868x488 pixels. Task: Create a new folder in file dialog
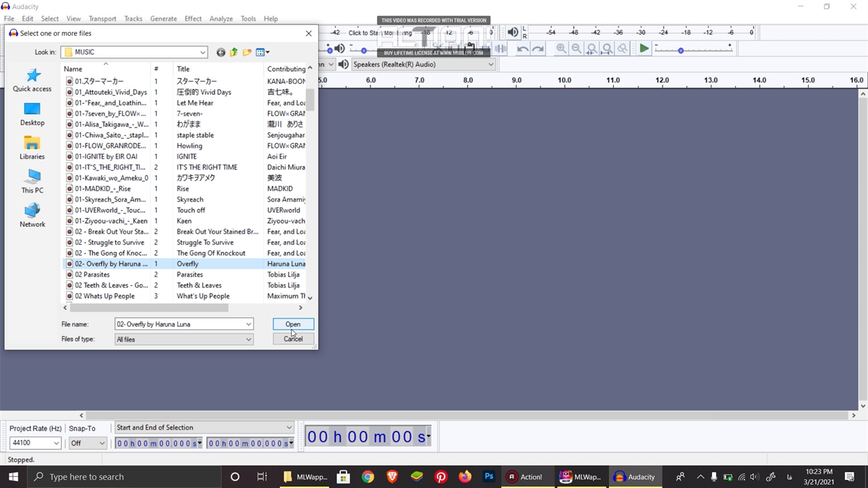[247, 52]
